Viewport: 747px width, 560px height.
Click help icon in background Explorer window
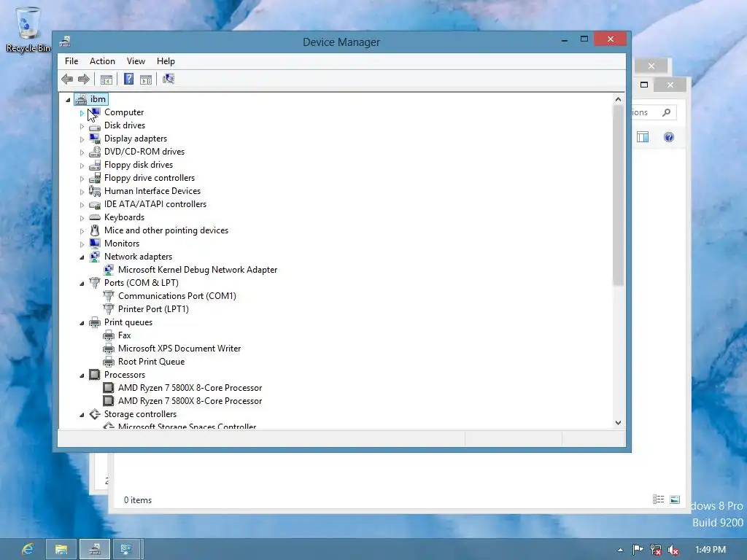click(669, 137)
